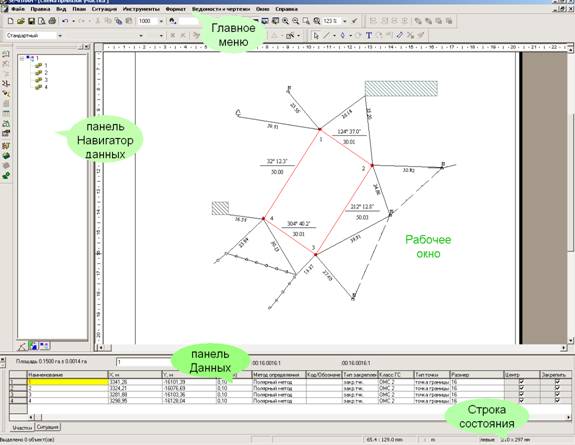The height and width of the screenshot is (445, 575).
Task: Click the Zoom Out magnifier icon
Action: (295, 21)
